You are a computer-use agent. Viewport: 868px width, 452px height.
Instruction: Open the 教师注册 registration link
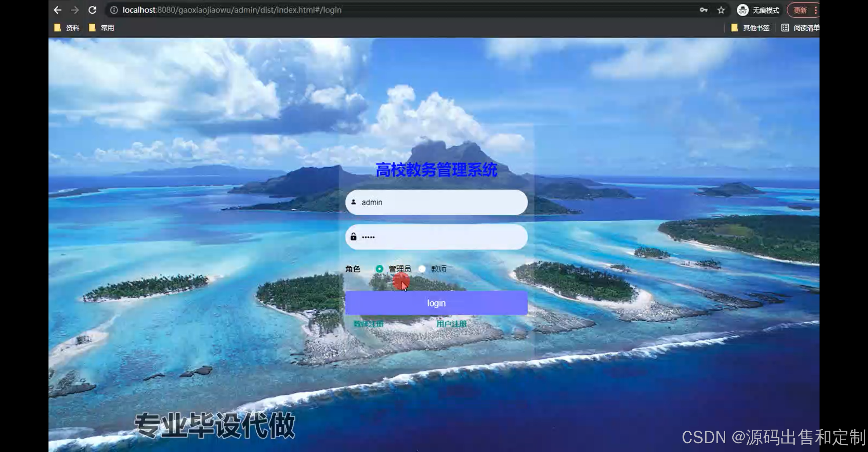click(x=369, y=324)
